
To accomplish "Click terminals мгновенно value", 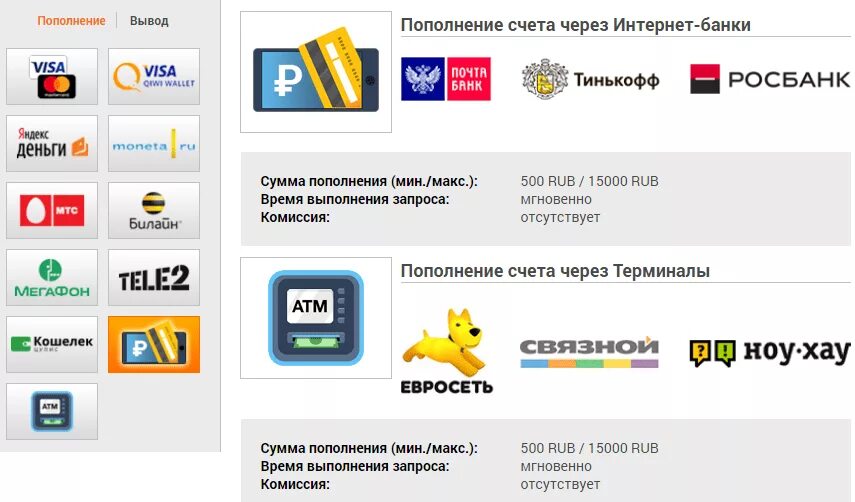I will (x=556, y=466).
